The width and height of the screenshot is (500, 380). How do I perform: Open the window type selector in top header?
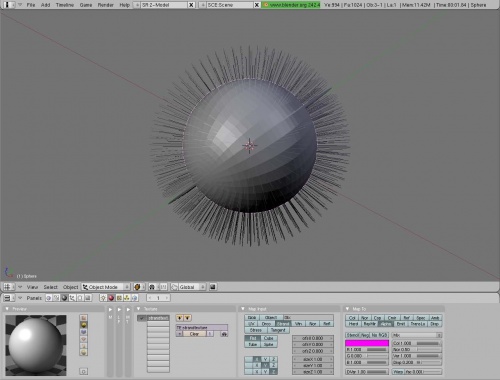[9, 5]
